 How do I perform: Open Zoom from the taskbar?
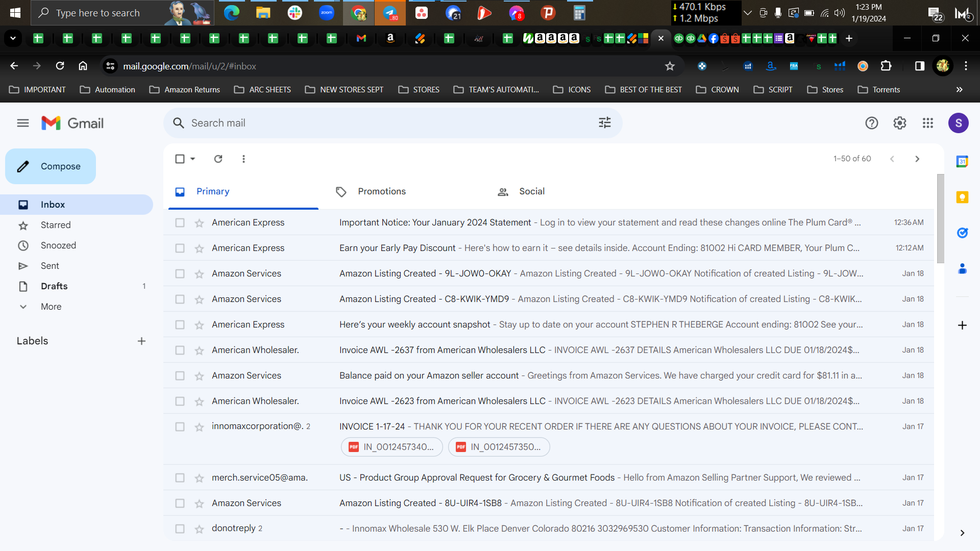pyautogui.click(x=326, y=13)
